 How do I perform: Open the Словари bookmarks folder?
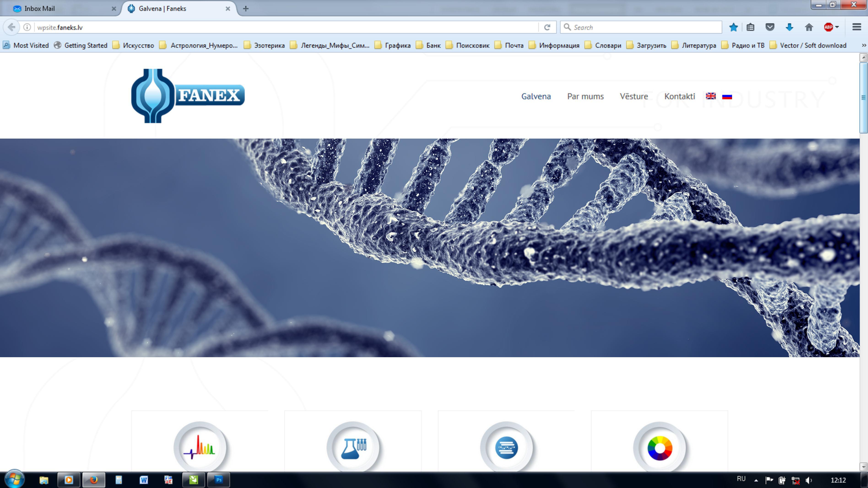tap(603, 45)
